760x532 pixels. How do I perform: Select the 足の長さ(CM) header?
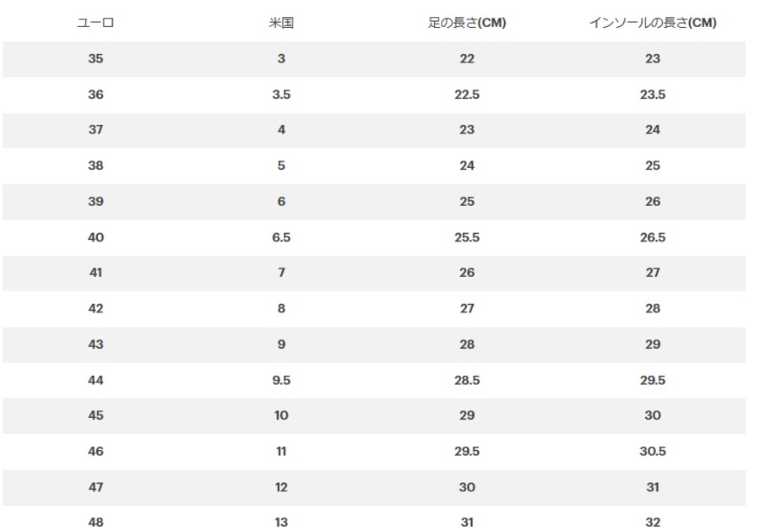(467, 22)
